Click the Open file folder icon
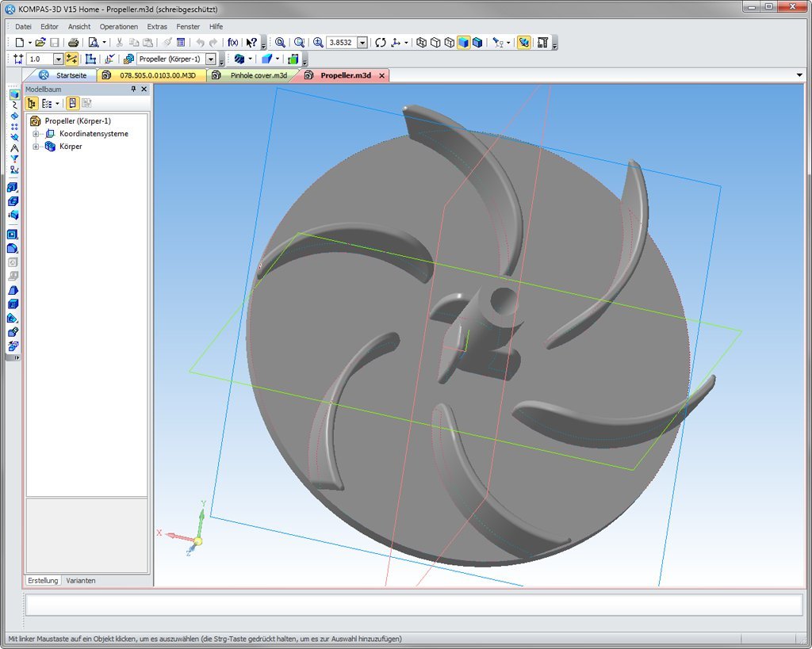812x649 pixels. click(x=41, y=43)
